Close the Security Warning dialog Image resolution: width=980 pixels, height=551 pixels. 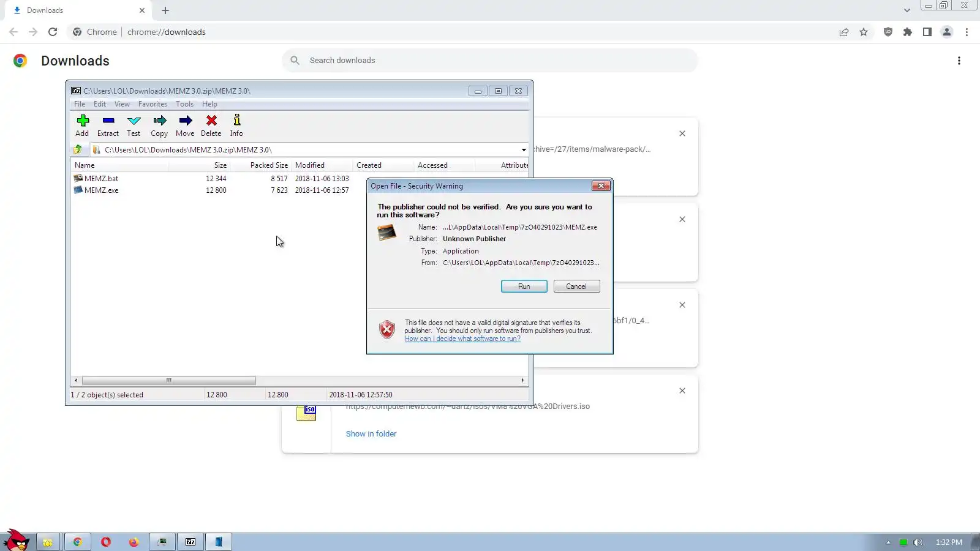601,186
